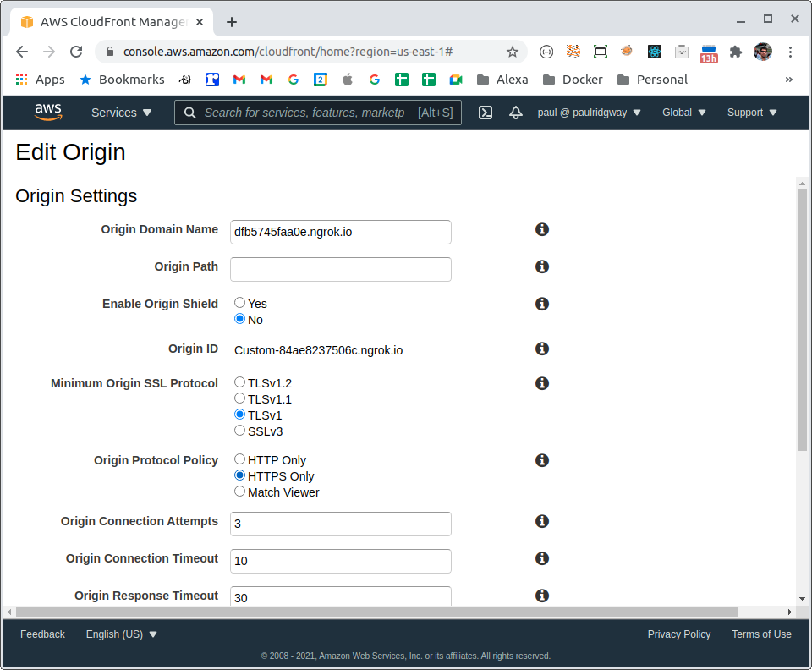The image size is (812, 670).
Task: Choose Match Viewer protocol policy
Action: click(x=239, y=492)
